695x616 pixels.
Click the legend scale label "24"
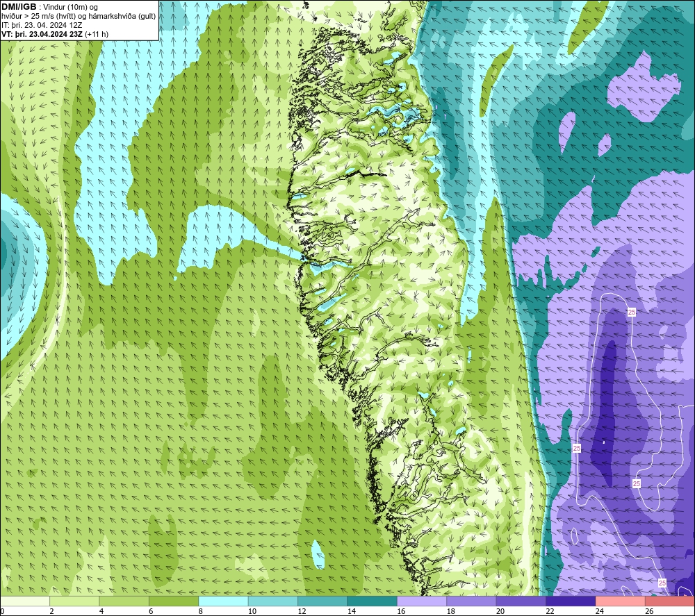click(600, 611)
